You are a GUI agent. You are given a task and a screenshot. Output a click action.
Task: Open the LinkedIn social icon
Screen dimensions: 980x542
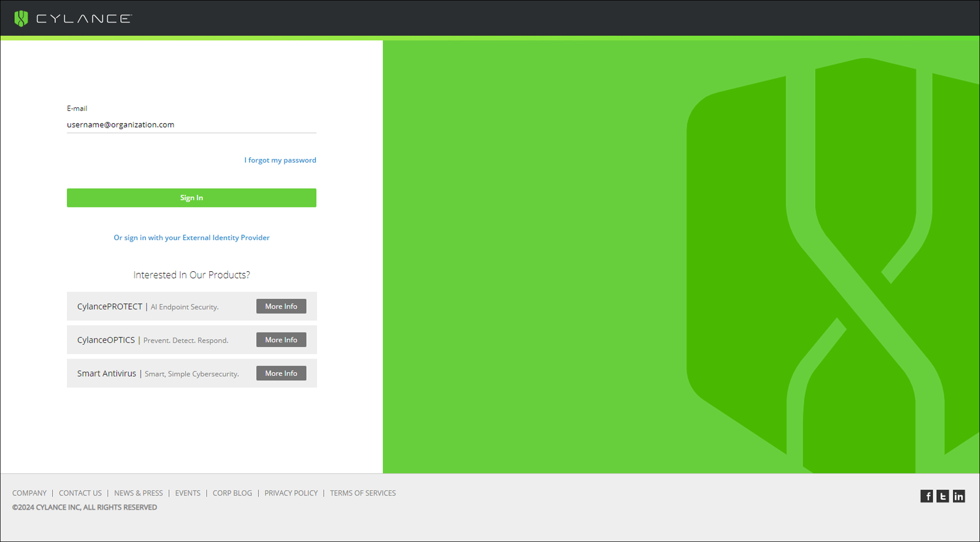(x=958, y=496)
